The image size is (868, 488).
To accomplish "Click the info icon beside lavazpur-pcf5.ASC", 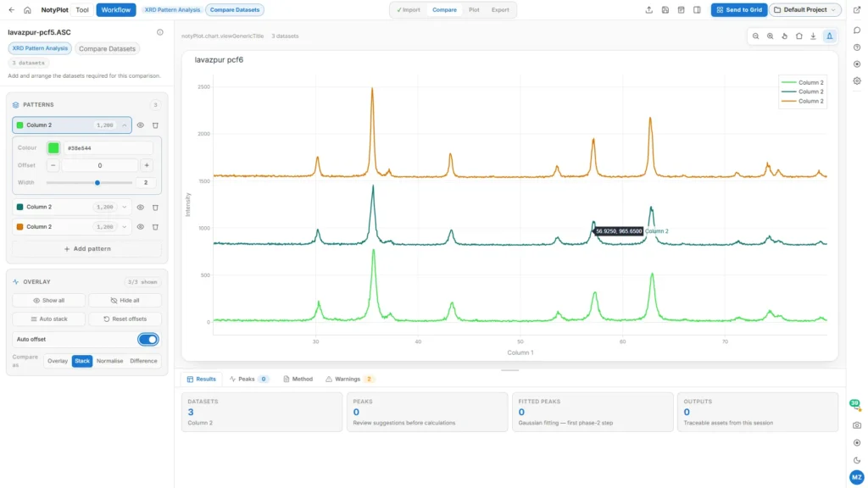I will pyautogui.click(x=160, y=32).
